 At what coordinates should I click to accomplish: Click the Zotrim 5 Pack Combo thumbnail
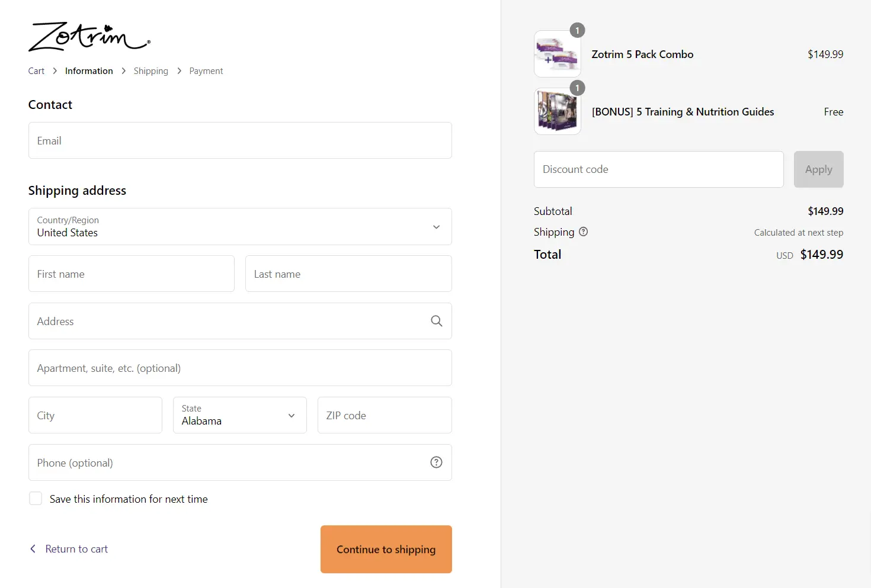[558, 54]
